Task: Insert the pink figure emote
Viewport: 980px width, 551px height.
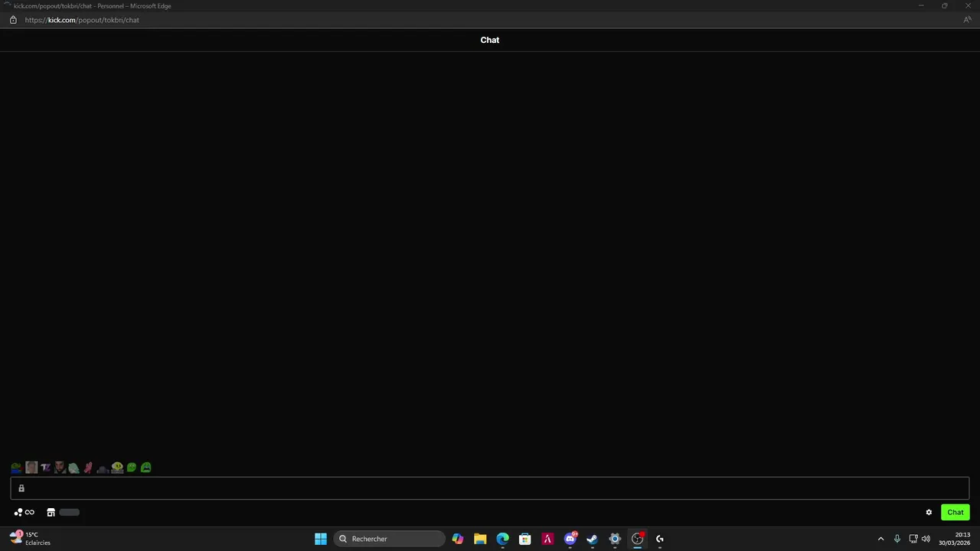Action: [x=88, y=468]
